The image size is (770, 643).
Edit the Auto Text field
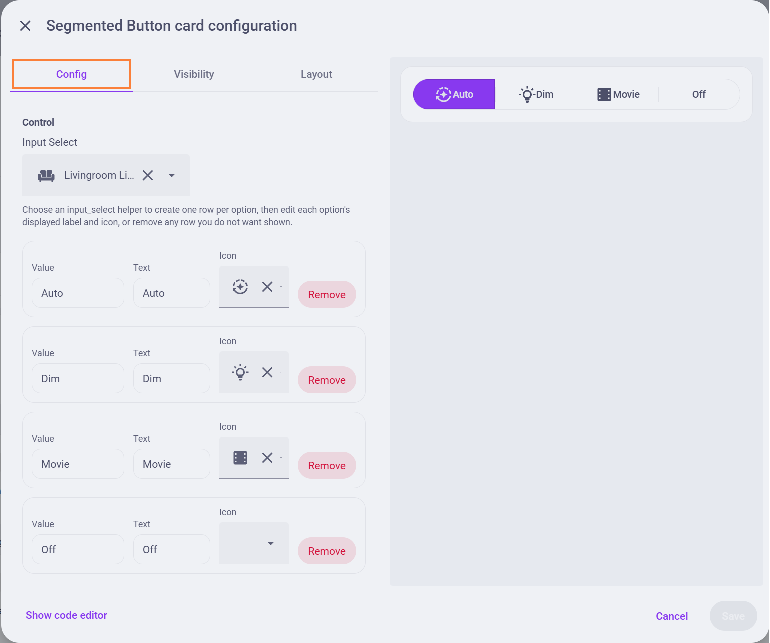coord(171,293)
